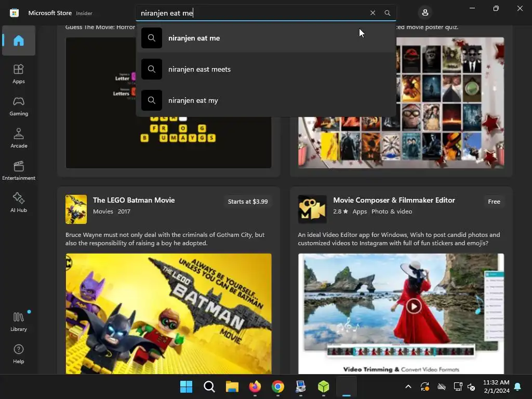Open the user account profile

(425, 13)
